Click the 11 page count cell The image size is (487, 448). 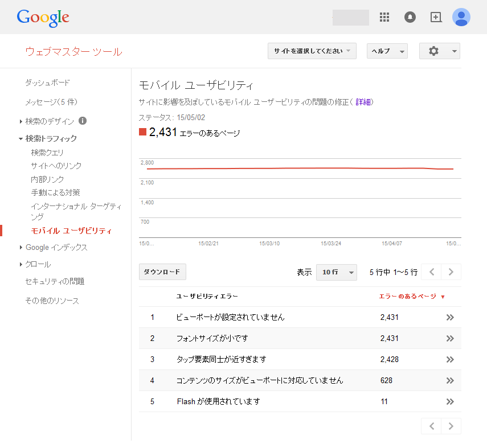point(384,402)
